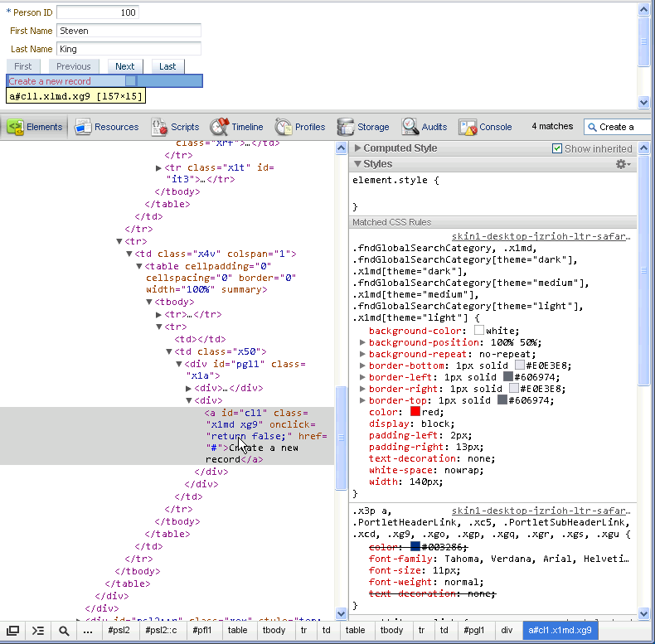The image size is (655, 644).
Task: Click the #003286 blue color swatch
Action: click(415, 546)
